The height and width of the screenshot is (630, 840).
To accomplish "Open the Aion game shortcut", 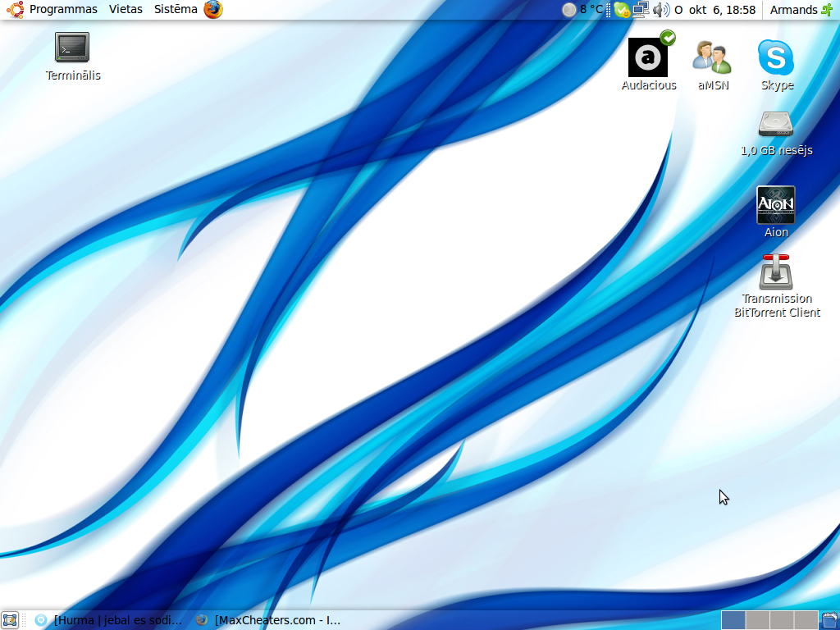I will pos(776,205).
